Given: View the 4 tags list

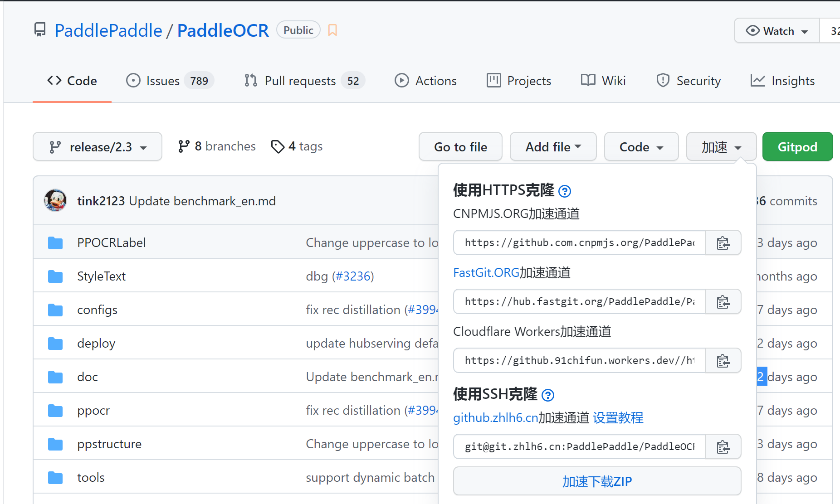Looking at the screenshot, I should click(297, 146).
